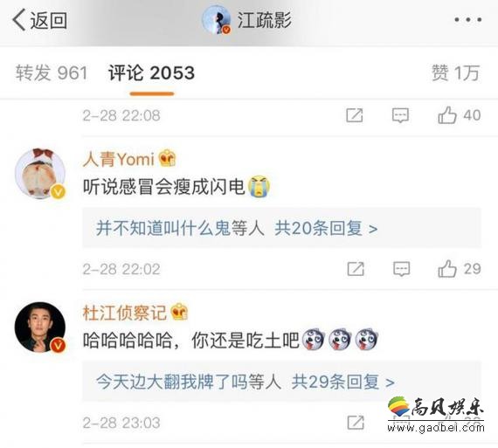498x448 pixels.
Task: Open username 今天边大翻我牌了吗 in the reply box
Action: point(171,382)
